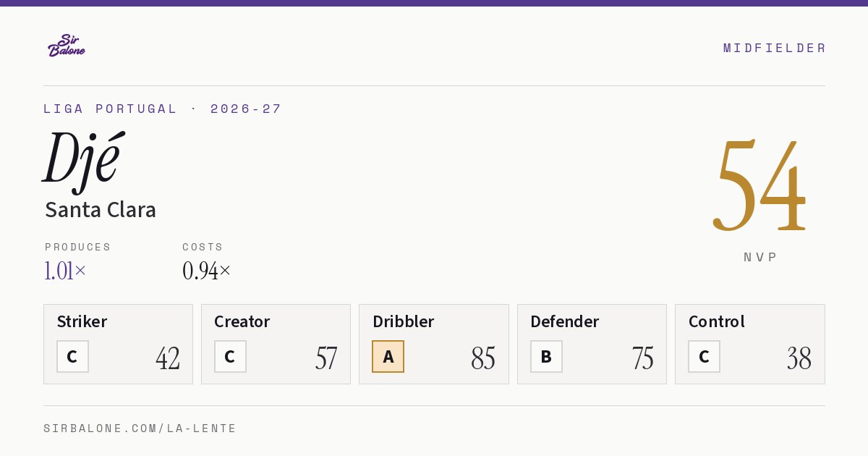Click the Costs 0.94× value
The height and width of the screenshot is (456, 868).
(207, 271)
